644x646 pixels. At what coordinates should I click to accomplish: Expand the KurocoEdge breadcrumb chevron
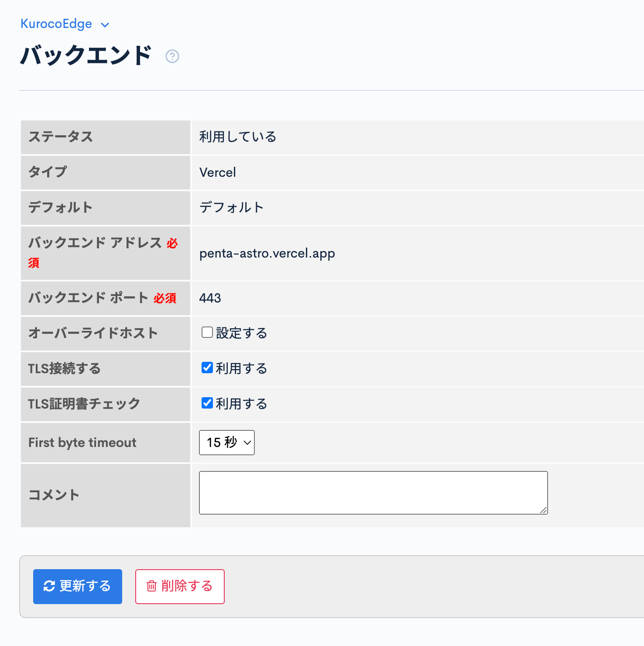click(x=105, y=25)
